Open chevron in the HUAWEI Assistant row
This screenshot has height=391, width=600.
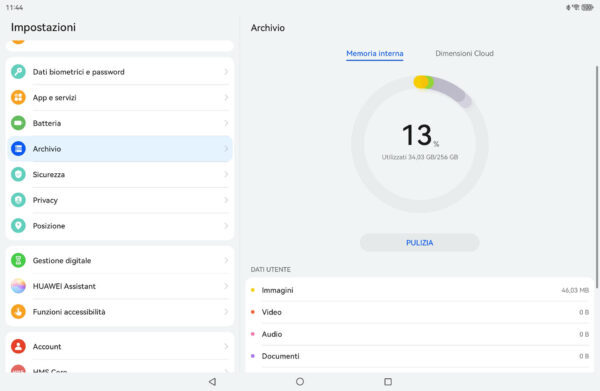point(226,286)
